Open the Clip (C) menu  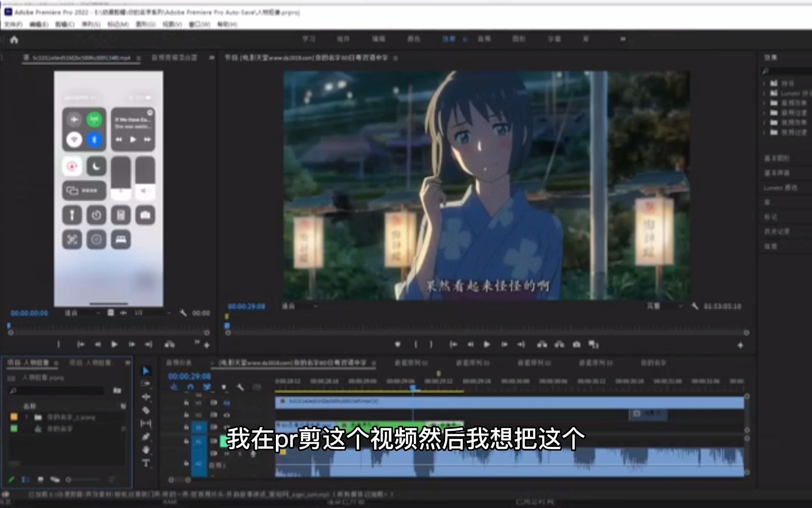[65, 24]
